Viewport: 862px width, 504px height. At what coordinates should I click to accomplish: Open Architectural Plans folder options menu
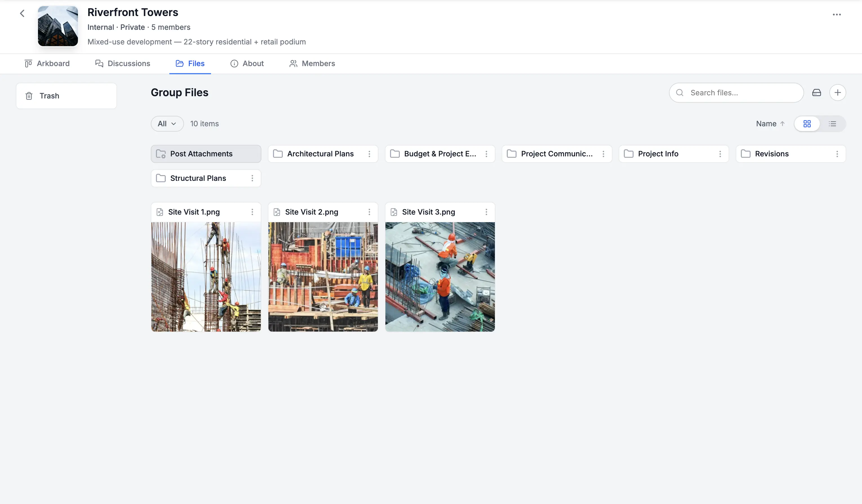[369, 154]
